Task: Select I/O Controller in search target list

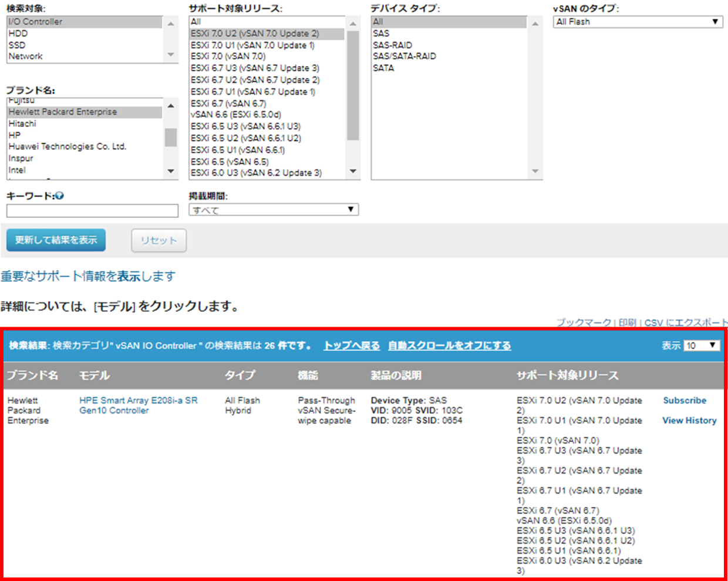Action: point(85,22)
